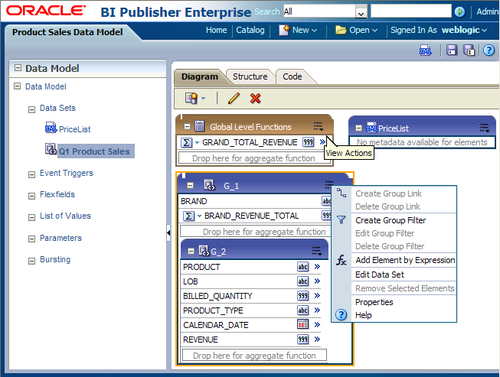The width and height of the screenshot is (500, 377).
Task: Click PRODUCT_TYPE row actions arrow icon
Action: coord(317,310)
